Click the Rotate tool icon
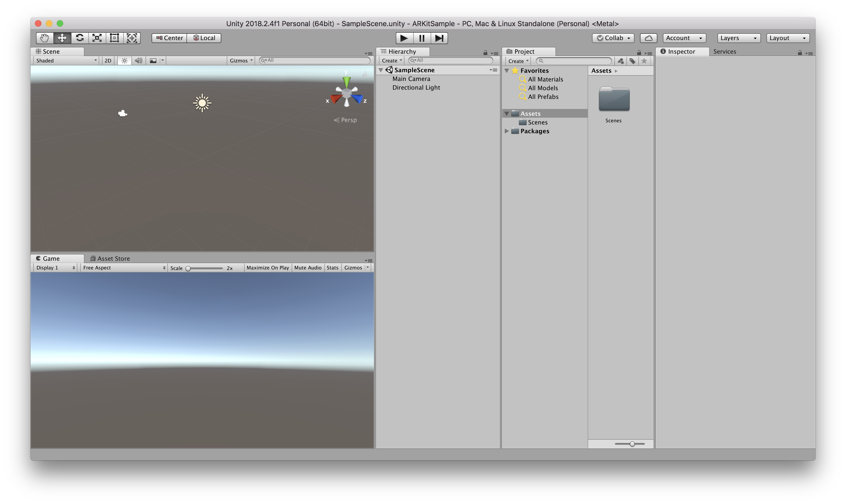846x504 pixels. coord(80,38)
